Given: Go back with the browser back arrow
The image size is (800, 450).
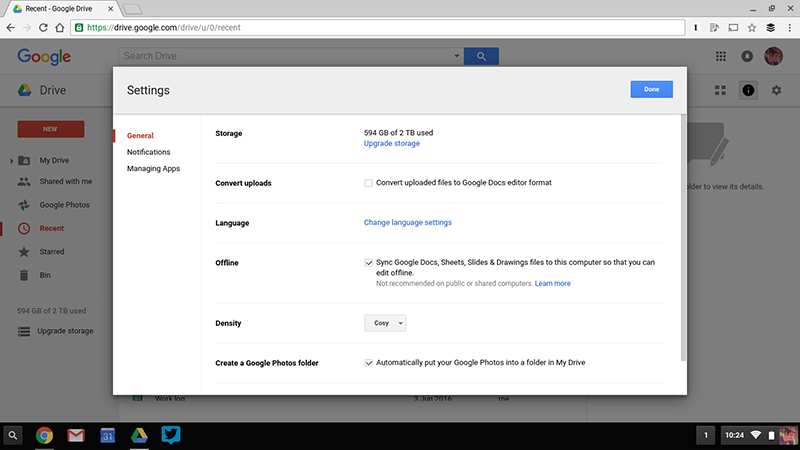Looking at the screenshot, I should coord(11,28).
